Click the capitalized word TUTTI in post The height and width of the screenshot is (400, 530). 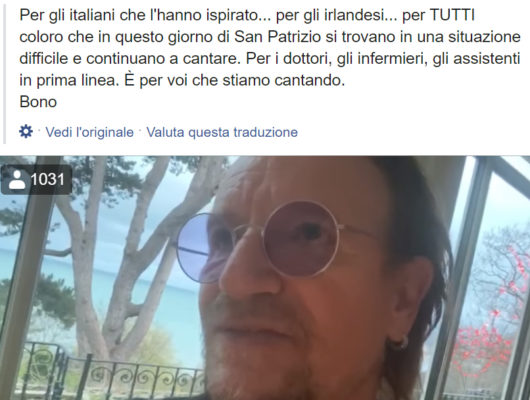click(x=452, y=15)
